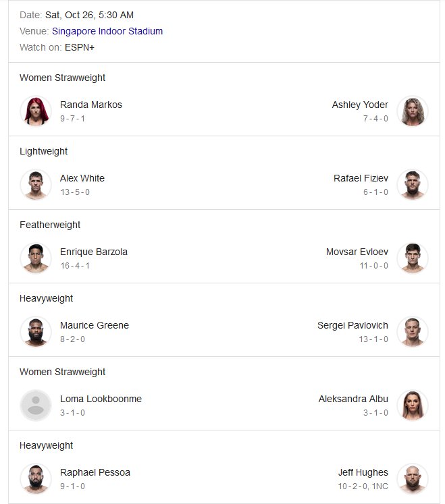Click Maurice Greene's headshot
445x504 pixels.
pyautogui.click(x=36, y=332)
